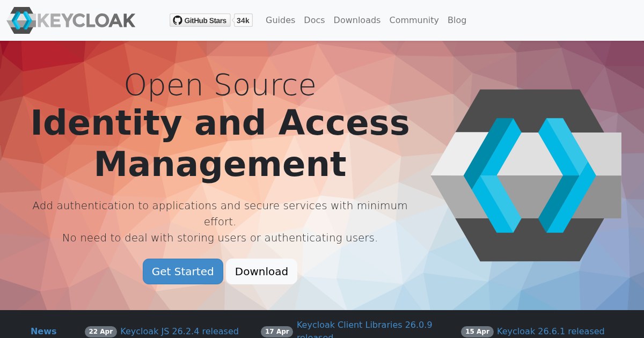Screen dimensions: 644x338
Task: Click the 17 Apr date badge
Action: tap(277, 332)
